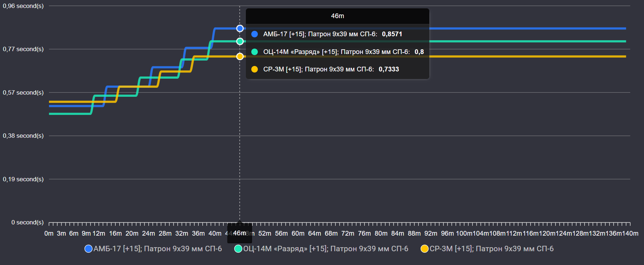The height and width of the screenshot is (265, 644).
Task: Click the green dot in the tooltip
Action: [x=255, y=52]
